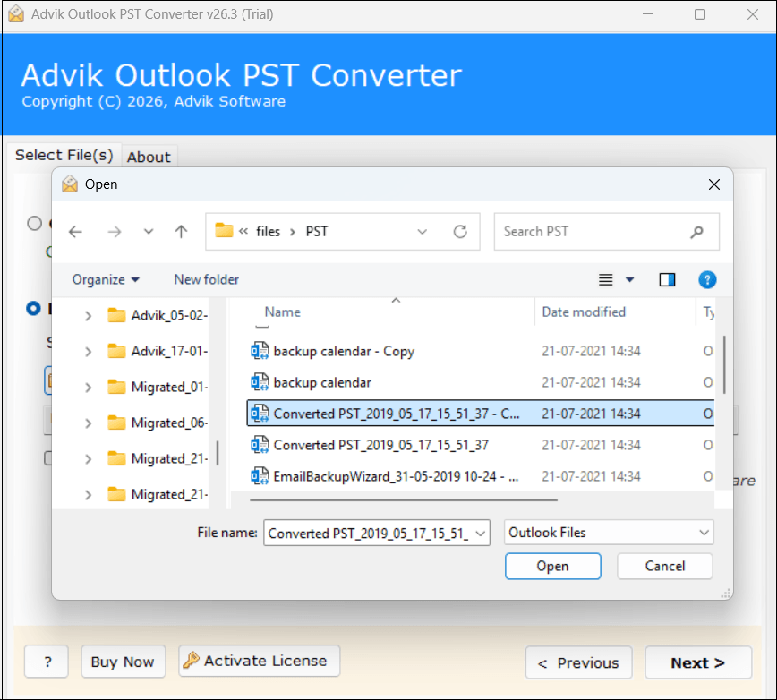
Task: Switch to the About tab
Action: 149,157
